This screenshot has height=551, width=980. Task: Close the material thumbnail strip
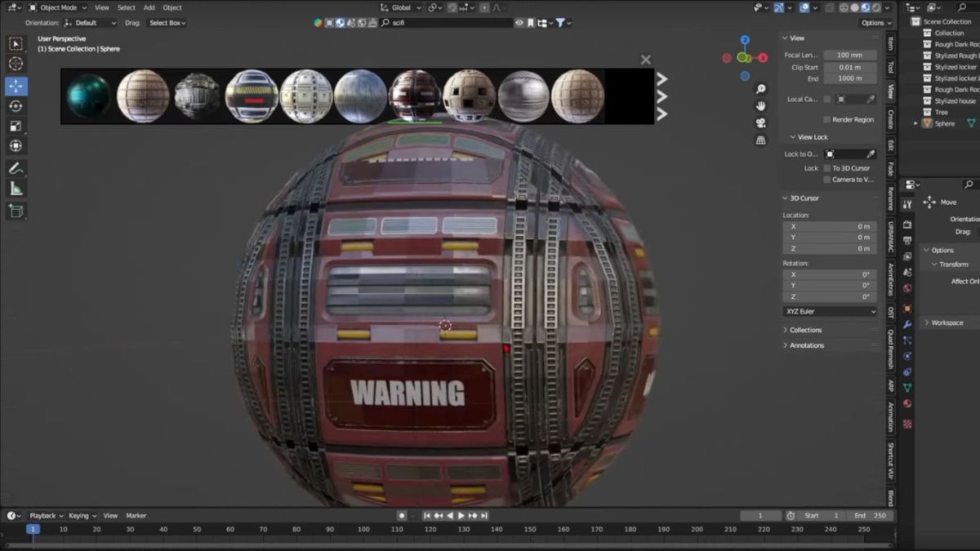point(646,60)
